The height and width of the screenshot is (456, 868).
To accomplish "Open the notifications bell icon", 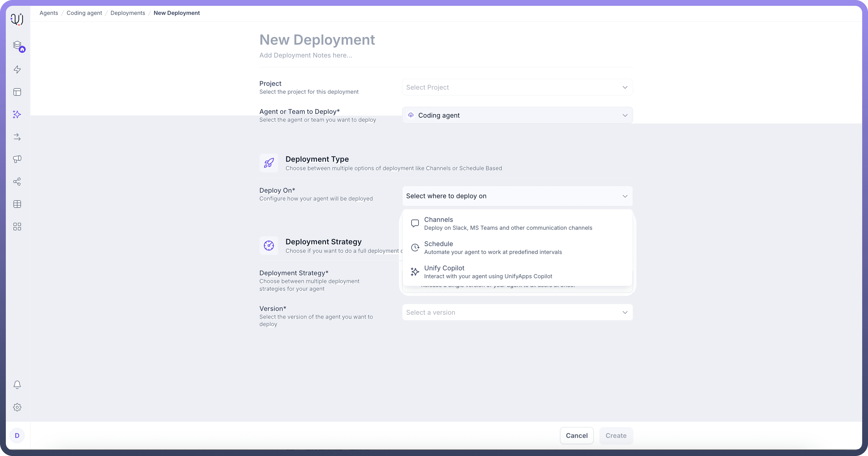I will (x=17, y=385).
